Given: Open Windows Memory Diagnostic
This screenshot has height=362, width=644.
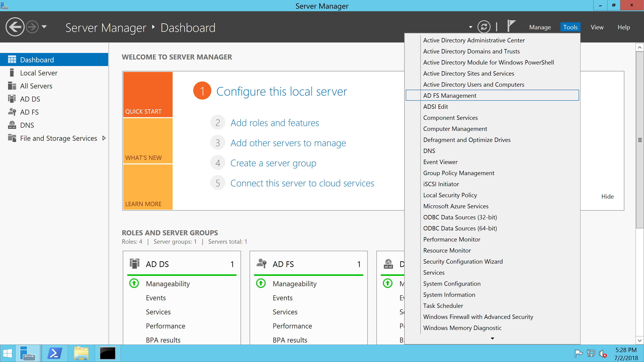Looking at the screenshot, I should point(492,328).
